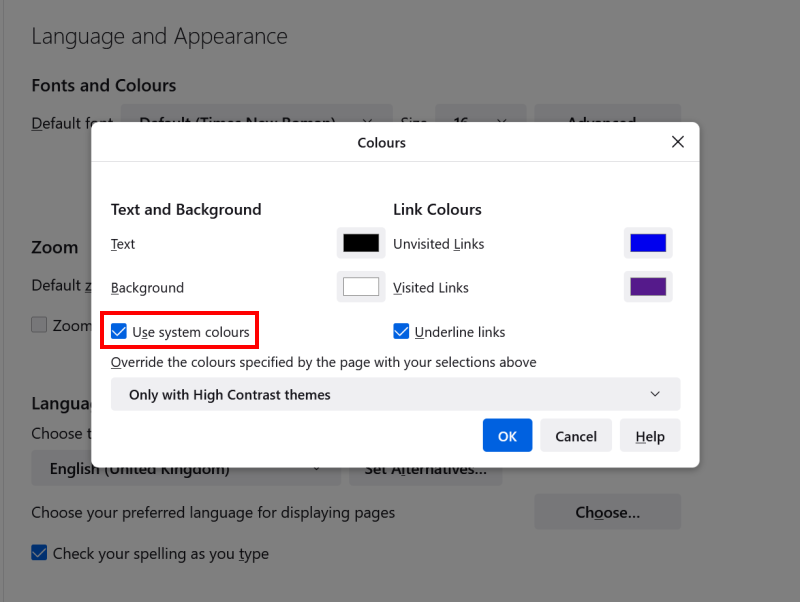Click the Advanced fonts button
The width and height of the screenshot is (800, 602).
pos(607,117)
